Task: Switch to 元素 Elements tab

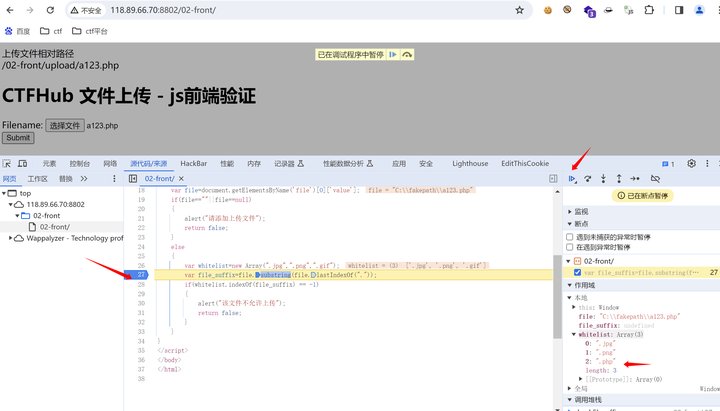Action: (x=49, y=163)
